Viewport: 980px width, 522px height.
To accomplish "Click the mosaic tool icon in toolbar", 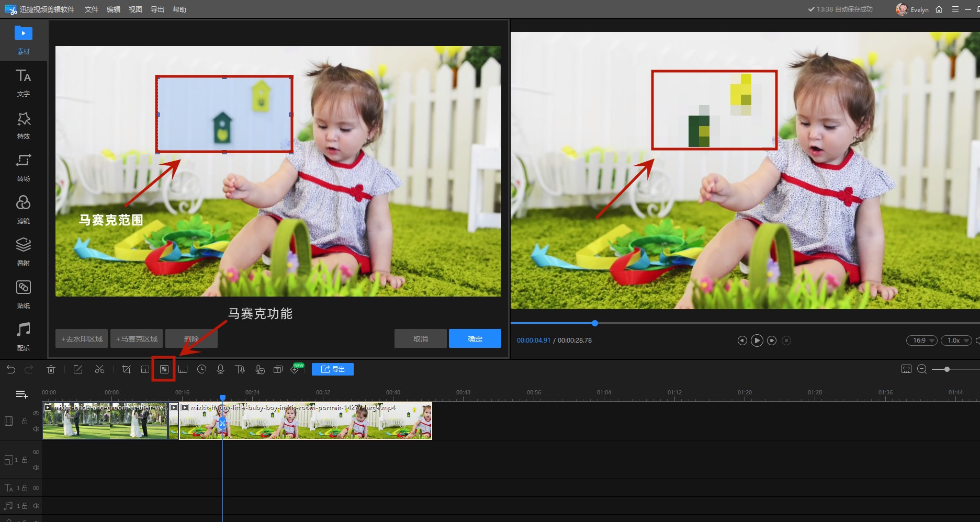I will tap(164, 369).
